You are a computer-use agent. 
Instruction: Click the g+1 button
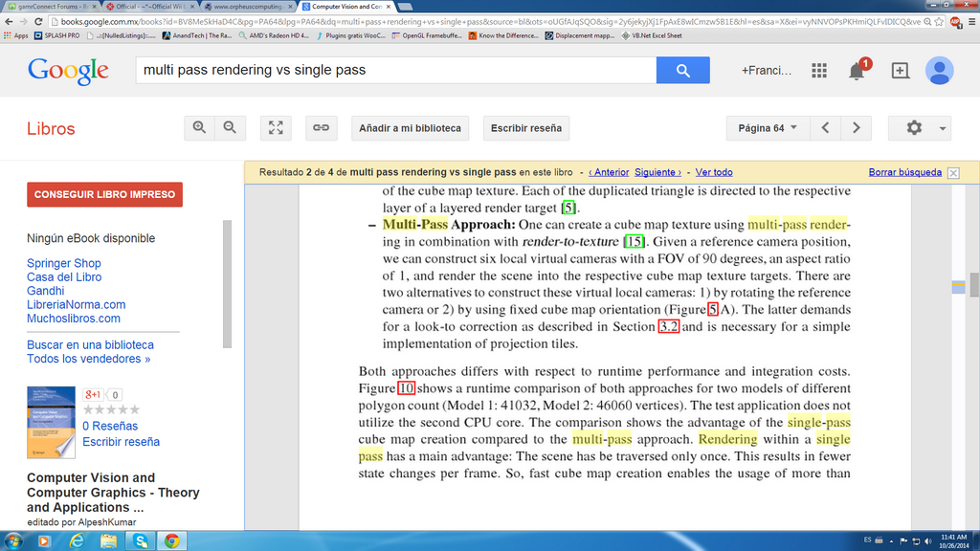93,394
